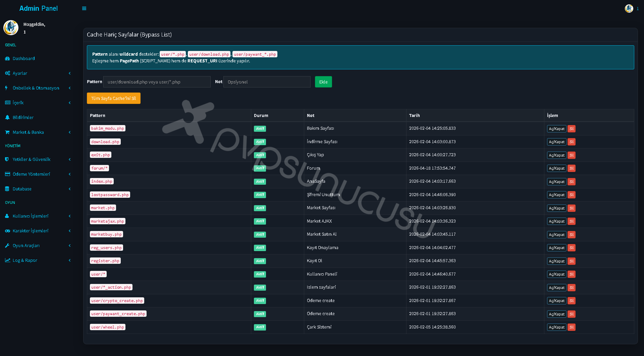
Task: Toggle Aç/Kapat for user/wheel.php row
Action: click(x=557, y=327)
